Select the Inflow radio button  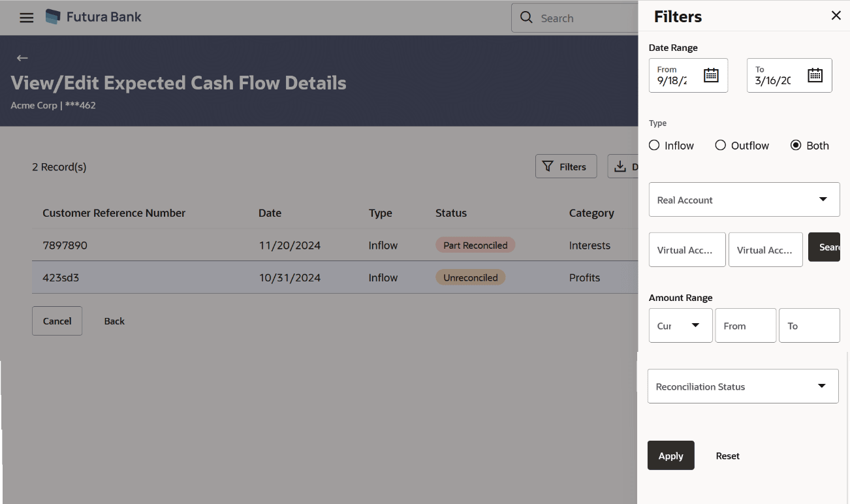[654, 146]
